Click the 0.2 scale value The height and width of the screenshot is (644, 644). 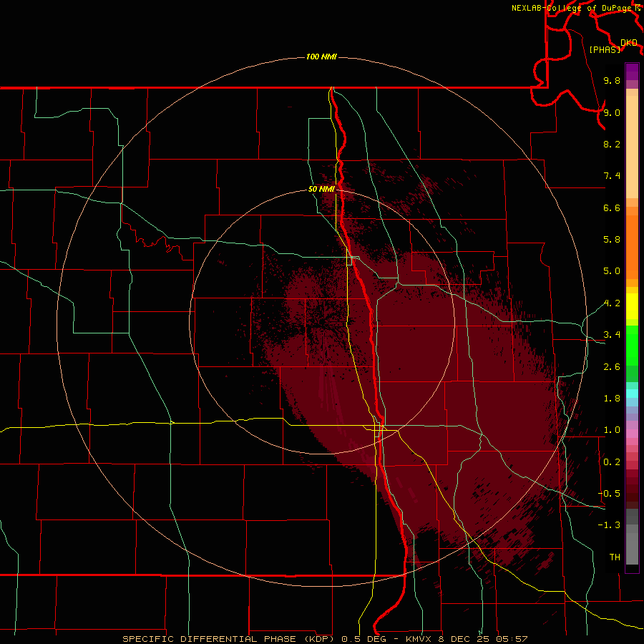[612, 462]
